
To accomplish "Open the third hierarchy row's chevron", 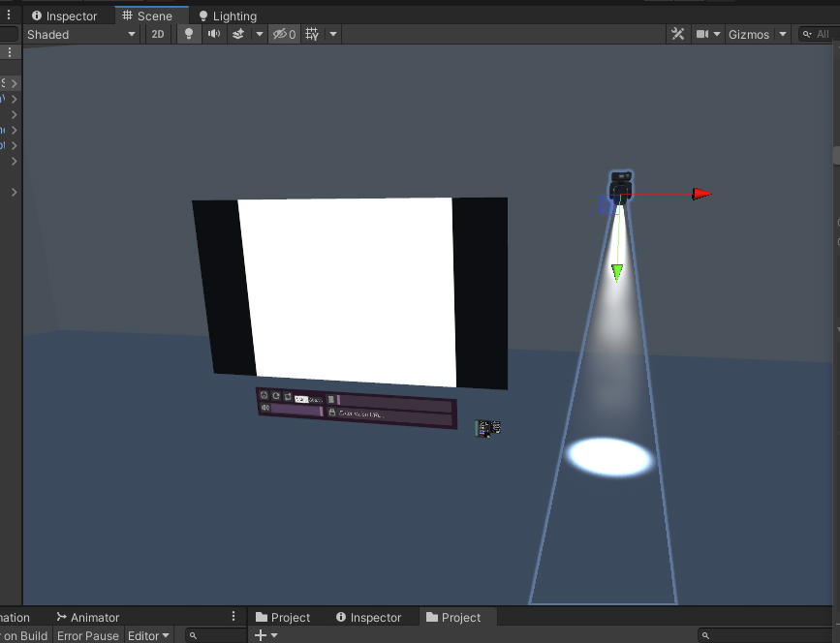I will 14,114.
